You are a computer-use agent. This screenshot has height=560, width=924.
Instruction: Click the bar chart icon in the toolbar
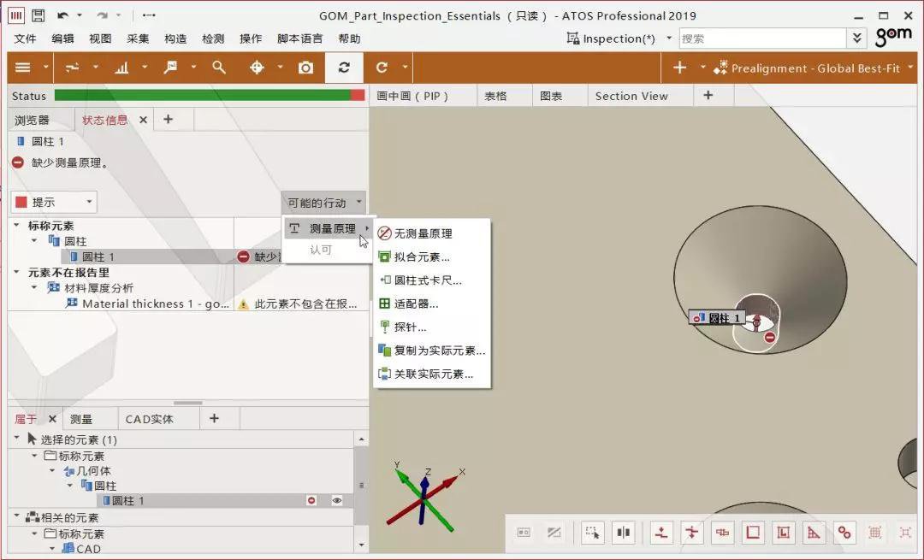pyautogui.click(x=121, y=68)
